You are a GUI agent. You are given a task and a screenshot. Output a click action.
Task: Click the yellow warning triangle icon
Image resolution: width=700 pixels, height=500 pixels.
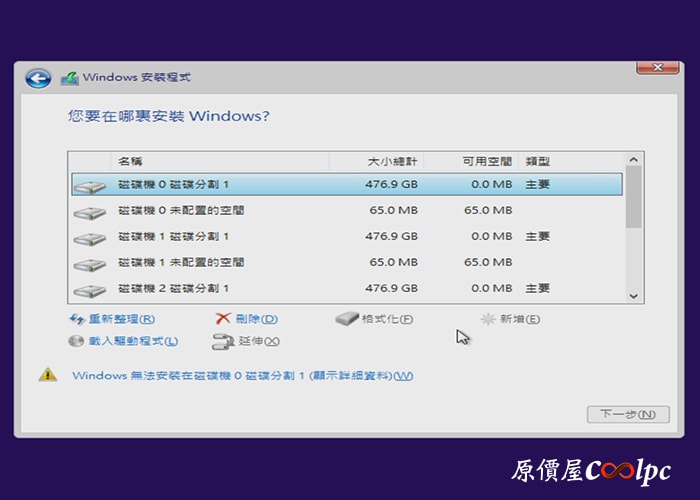tap(48, 374)
